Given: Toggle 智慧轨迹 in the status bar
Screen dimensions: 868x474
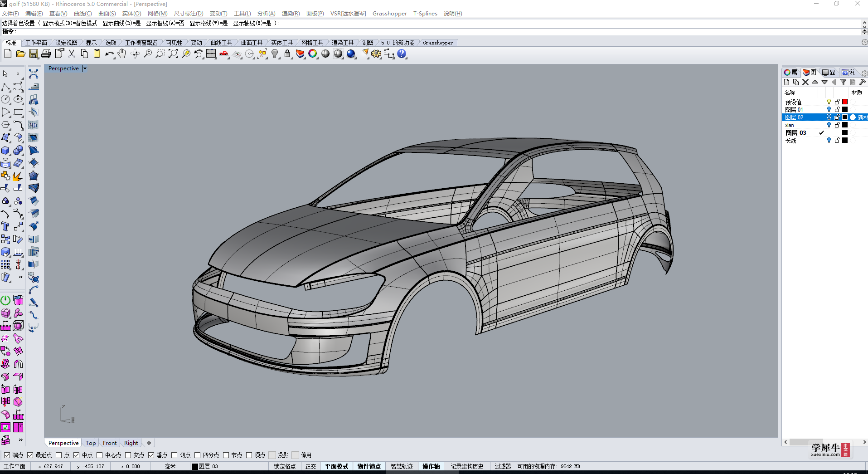Looking at the screenshot, I should click(402, 466).
